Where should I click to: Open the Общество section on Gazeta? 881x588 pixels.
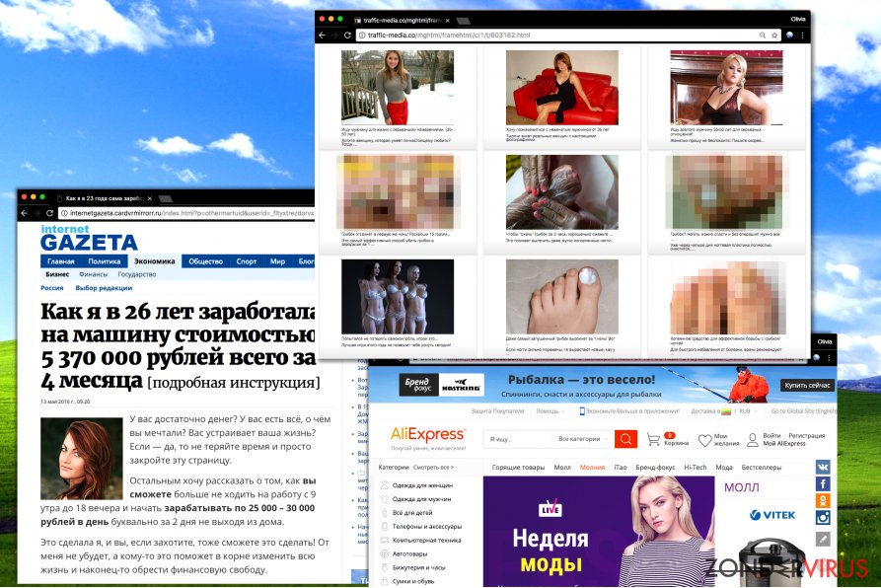coord(205,261)
